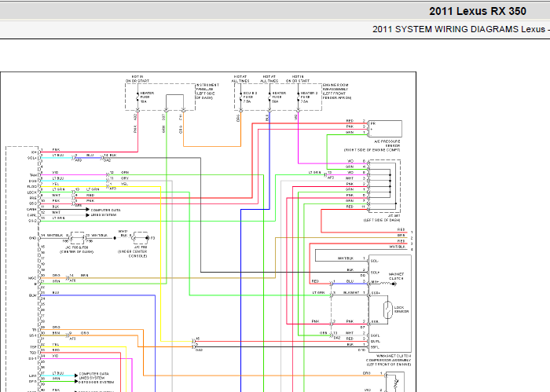The height and width of the screenshot is (392, 550).
Task: Click the SGFL pin label on the compressor
Action: coord(375,335)
